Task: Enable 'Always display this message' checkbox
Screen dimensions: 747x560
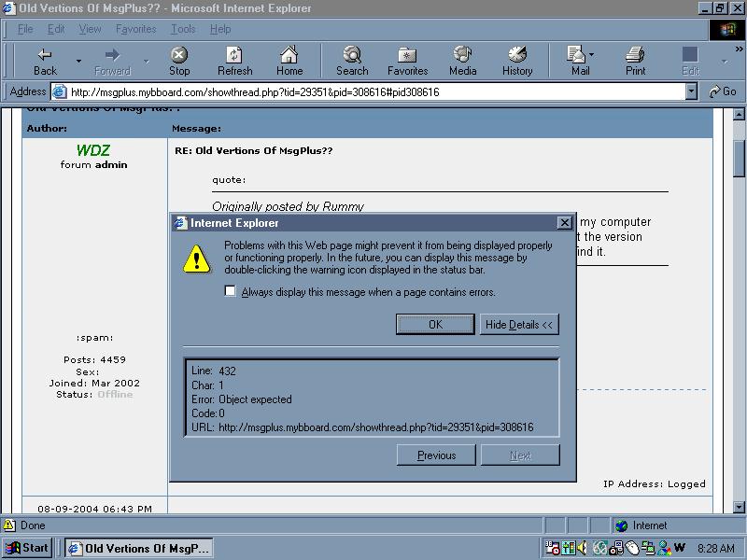Action: point(231,291)
